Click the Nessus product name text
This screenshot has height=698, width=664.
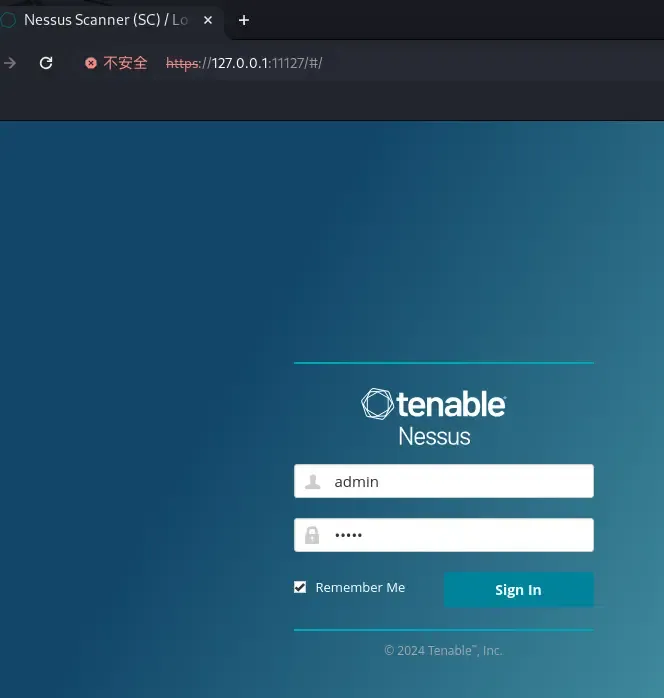(434, 436)
